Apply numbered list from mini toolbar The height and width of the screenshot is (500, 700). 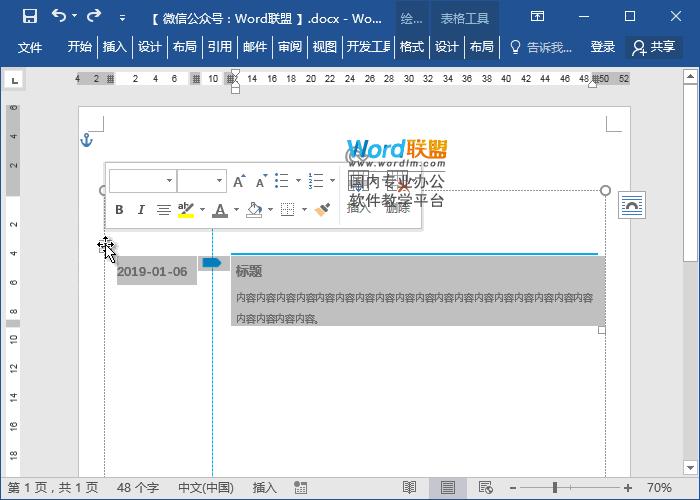click(x=316, y=181)
